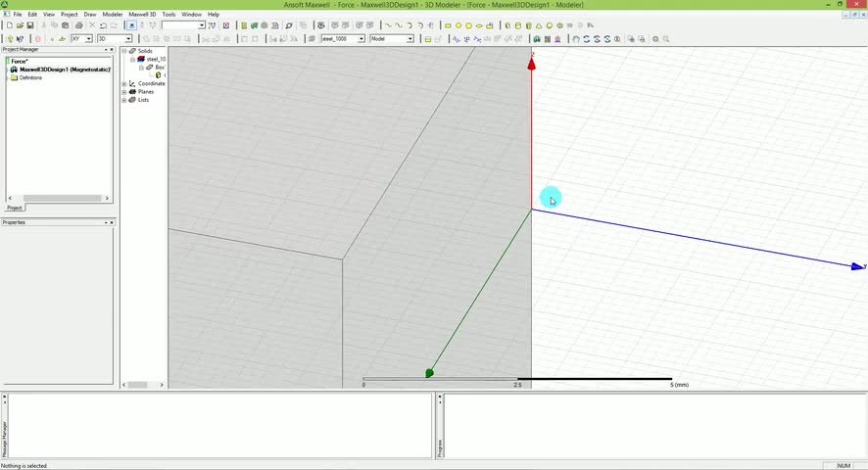Select the Draw regular polygon tool
Viewport: 868px width, 470px height.
[x=469, y=25]
